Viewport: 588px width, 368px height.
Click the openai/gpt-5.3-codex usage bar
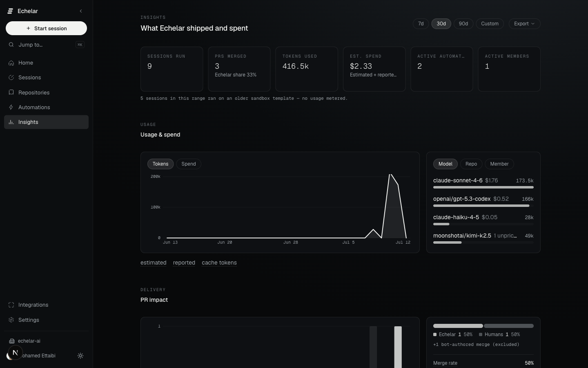pyautogui.click(x=483, y=206)
